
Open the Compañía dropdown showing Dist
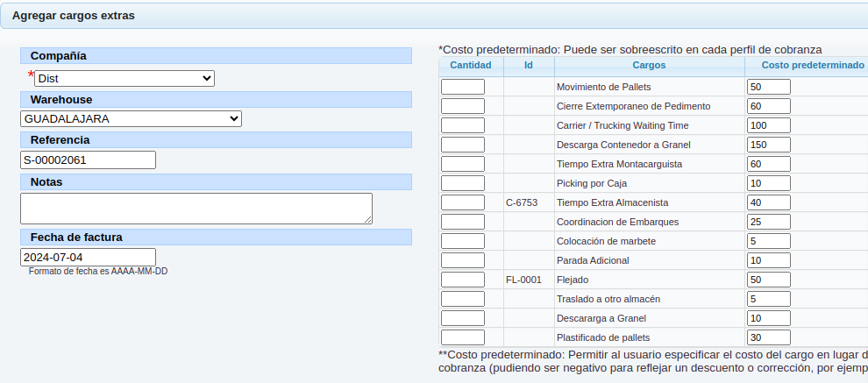[x=125, y=79]
